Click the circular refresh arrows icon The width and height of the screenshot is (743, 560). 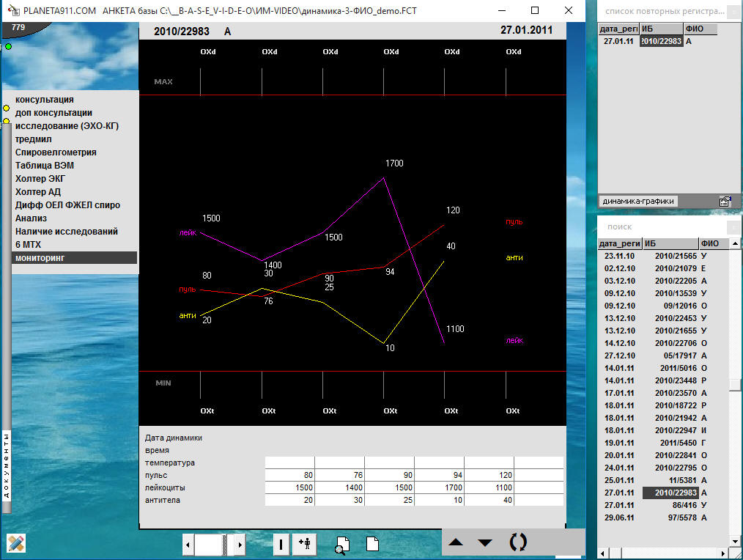(x=518, y=543)
